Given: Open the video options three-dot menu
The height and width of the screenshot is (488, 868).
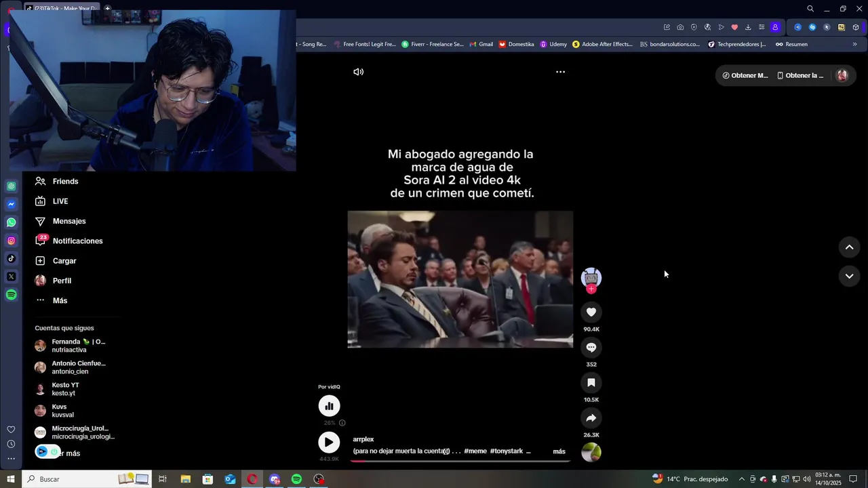Looking at the screenshot, I should 560,72.
